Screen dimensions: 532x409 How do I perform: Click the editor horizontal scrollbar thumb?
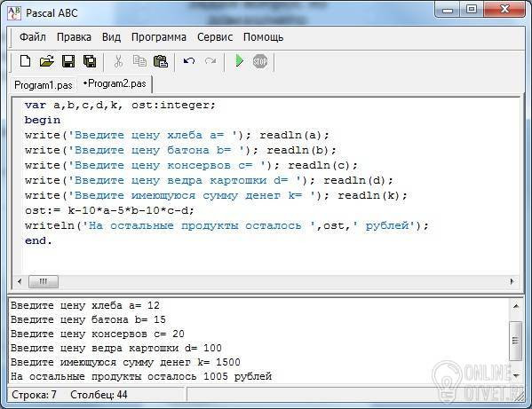coord(44,281)
